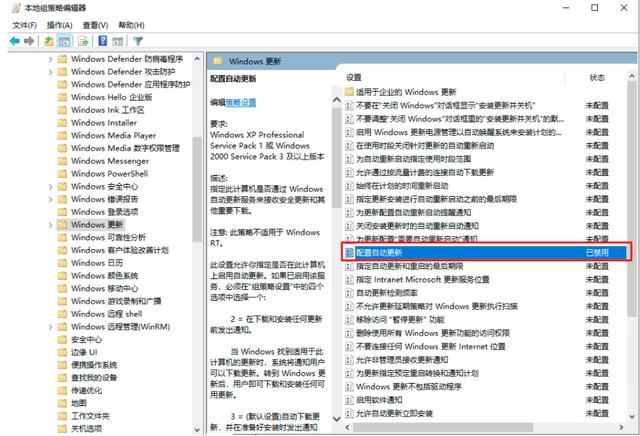640x436 pixels.
Task: Select Windows Ink 工作区 in tree
Action: [x=107, y=110]
